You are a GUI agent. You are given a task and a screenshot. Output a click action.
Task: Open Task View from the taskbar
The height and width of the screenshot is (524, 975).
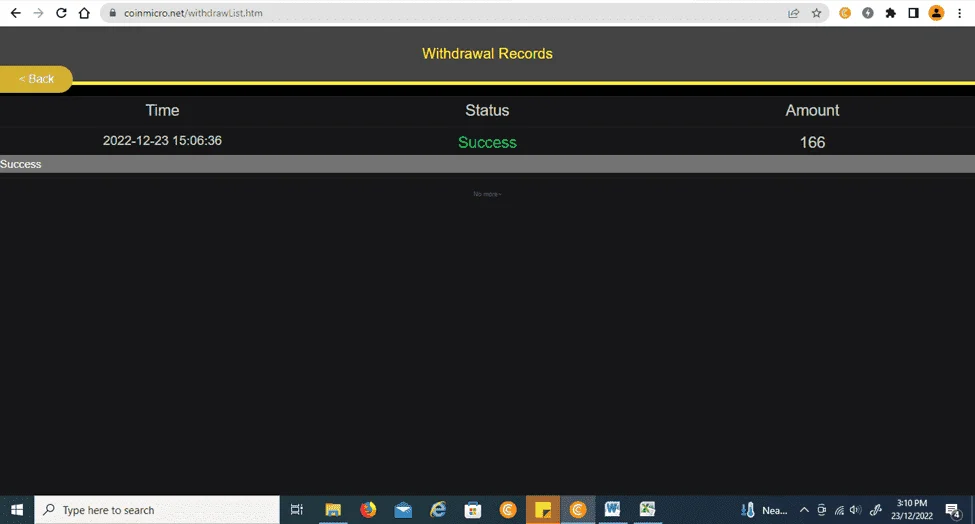pyautogui.click(x=297, y=510)
